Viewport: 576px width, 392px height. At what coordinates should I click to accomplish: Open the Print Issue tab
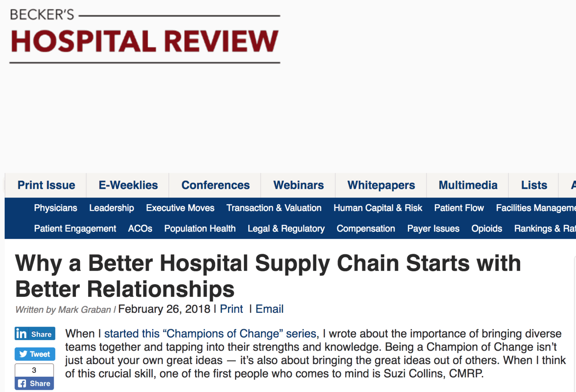[x=46, y=185]
